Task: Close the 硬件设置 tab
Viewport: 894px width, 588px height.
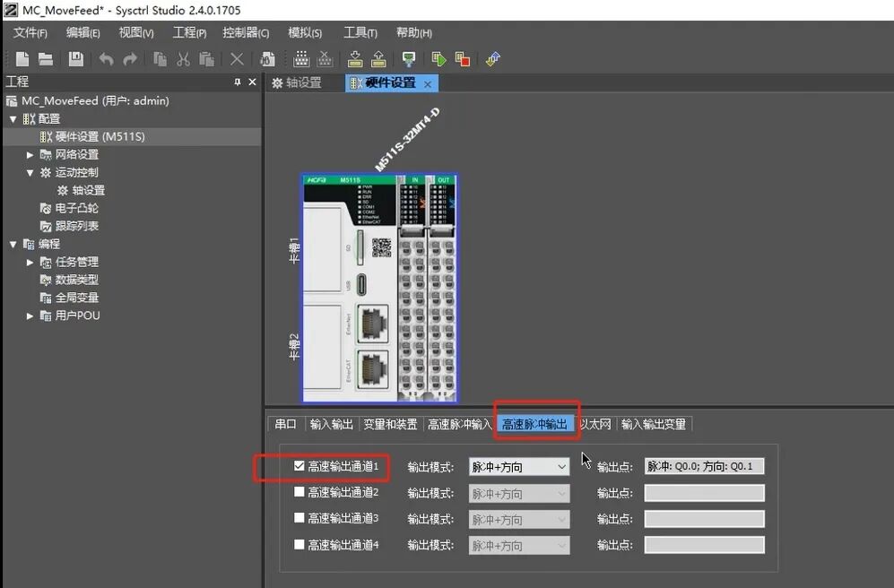Action: 428,83
